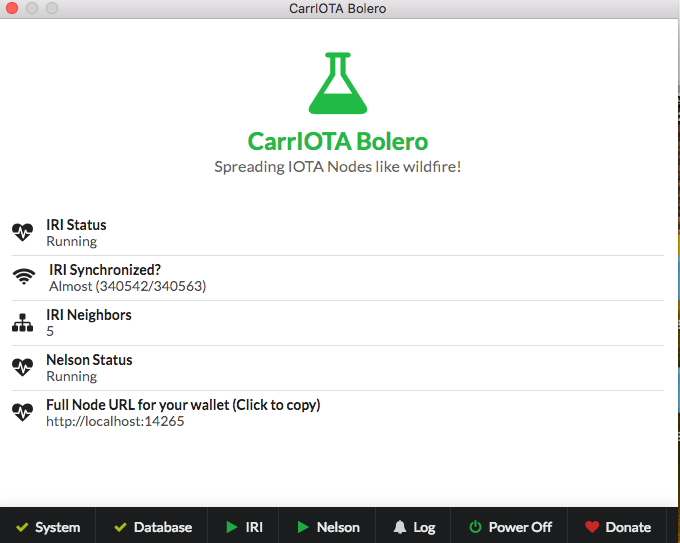Click the first gray title bar button after red

tap(32, 8)
